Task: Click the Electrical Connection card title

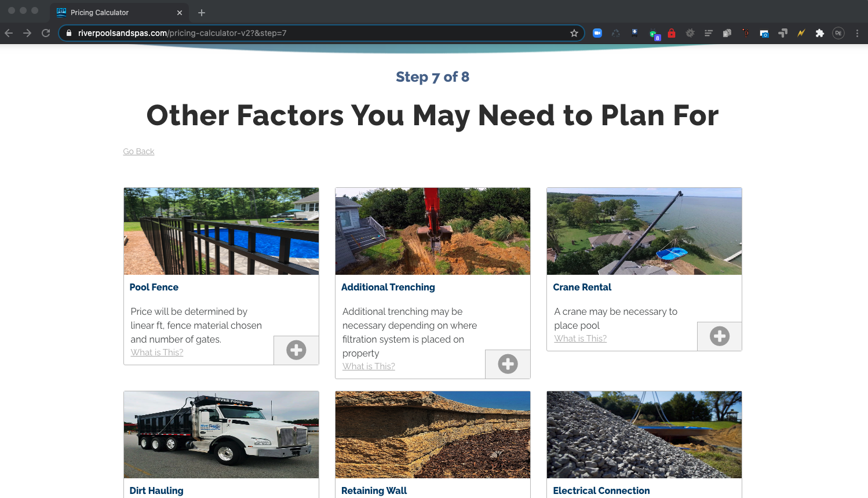Action: pos(601,490)
